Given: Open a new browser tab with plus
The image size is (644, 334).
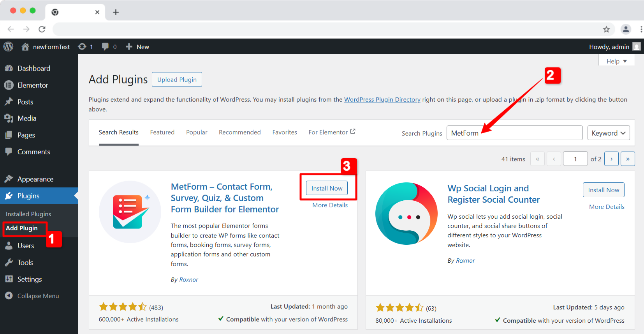Looking at the screenshot, I should tap(116, 12).
